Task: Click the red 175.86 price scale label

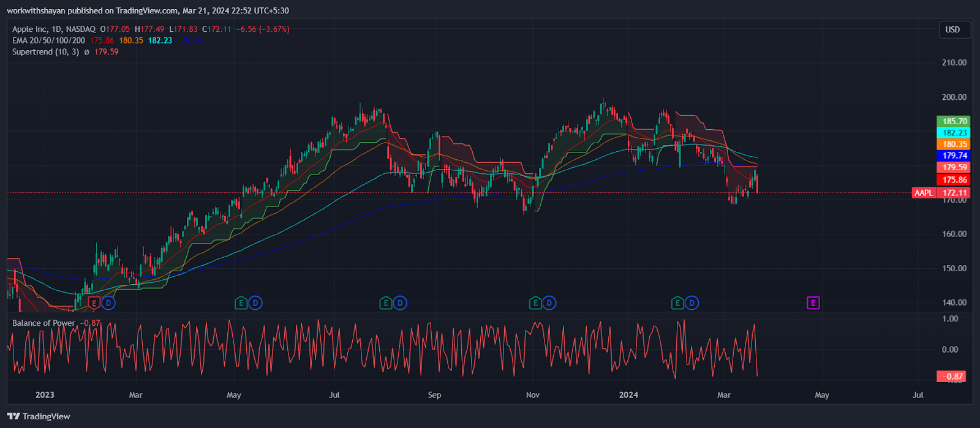Action: tap(954, 179)
